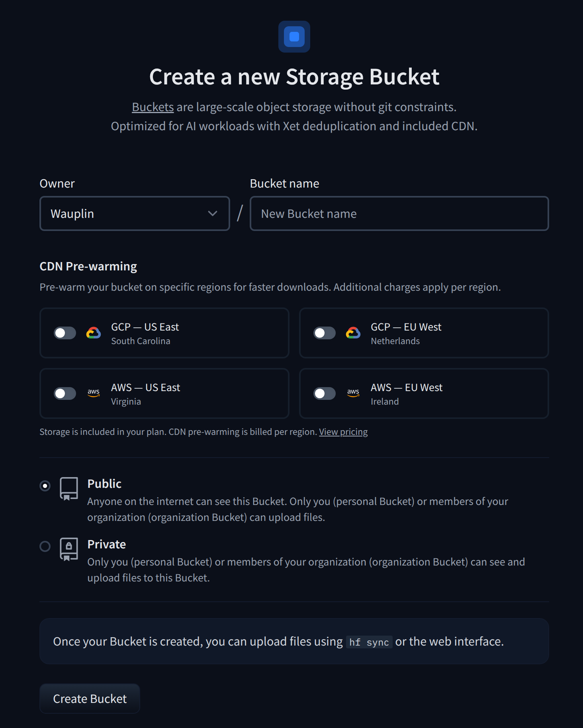Click the hf sync code snippet
This screenshot has width=583, height=728.
pyautogui.click(x=369, y=642)
